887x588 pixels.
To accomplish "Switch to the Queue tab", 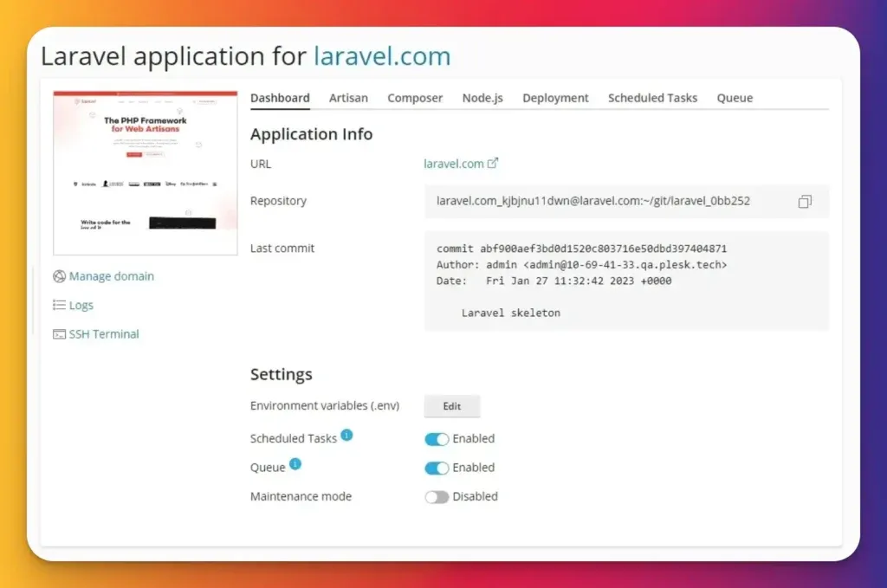I will pyautogui.click(x=735, y=98).
